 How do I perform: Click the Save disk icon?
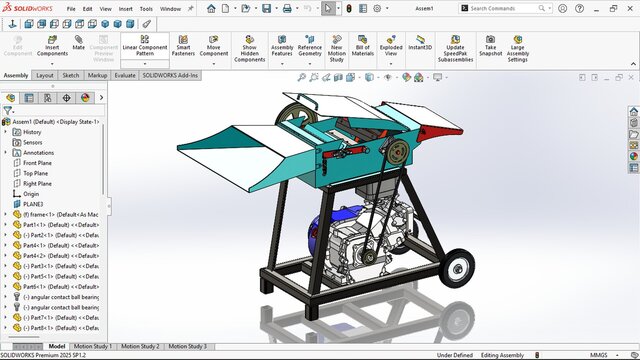[267, 8]
